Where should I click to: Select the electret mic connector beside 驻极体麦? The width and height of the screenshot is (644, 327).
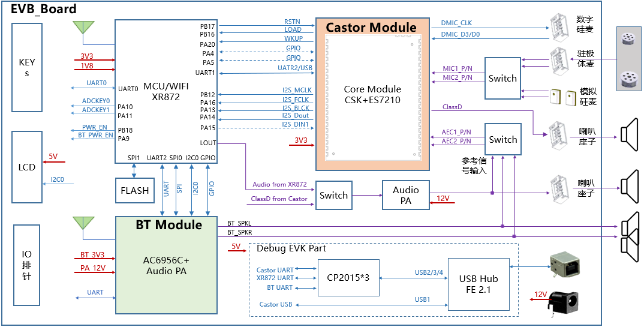coord(561,62)
